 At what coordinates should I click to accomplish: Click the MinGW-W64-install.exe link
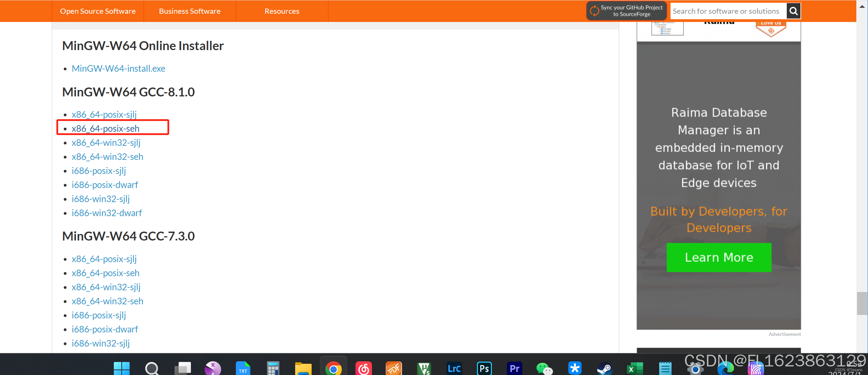coord(118,69)
